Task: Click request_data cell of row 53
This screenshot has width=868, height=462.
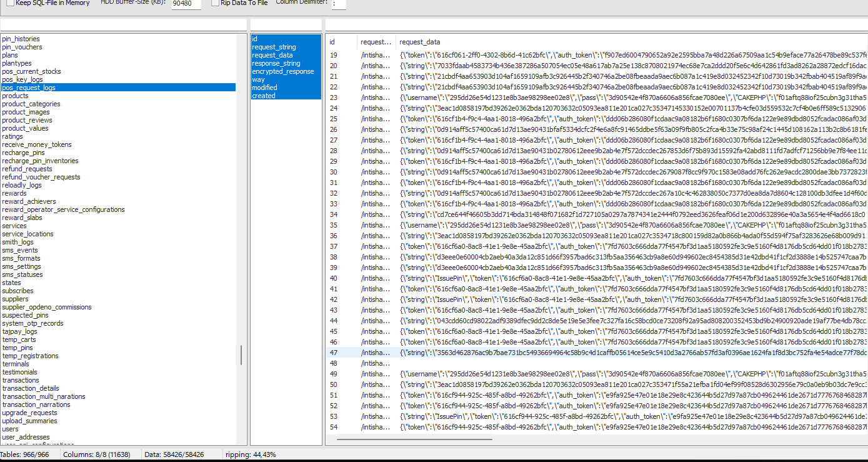Action: click(631, 416)
